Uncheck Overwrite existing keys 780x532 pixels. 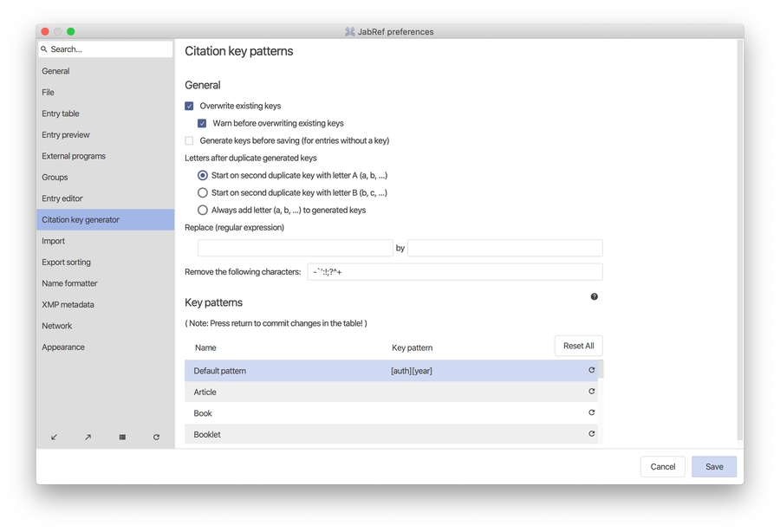pyautogui.click(x=189, y=106)
